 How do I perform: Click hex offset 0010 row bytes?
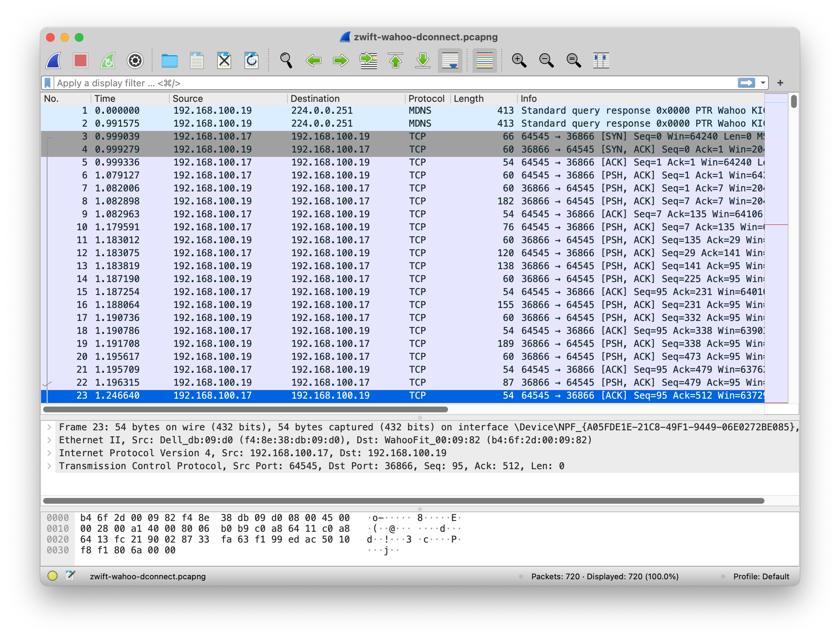point(215,529)
